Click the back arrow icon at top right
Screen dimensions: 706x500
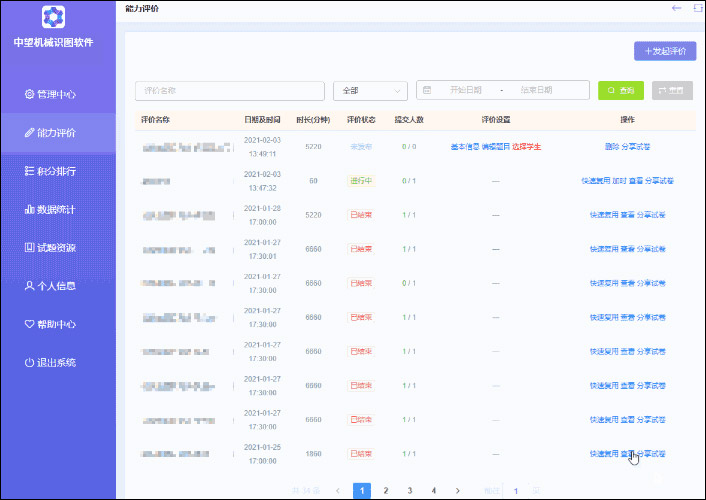coord(677,8)
